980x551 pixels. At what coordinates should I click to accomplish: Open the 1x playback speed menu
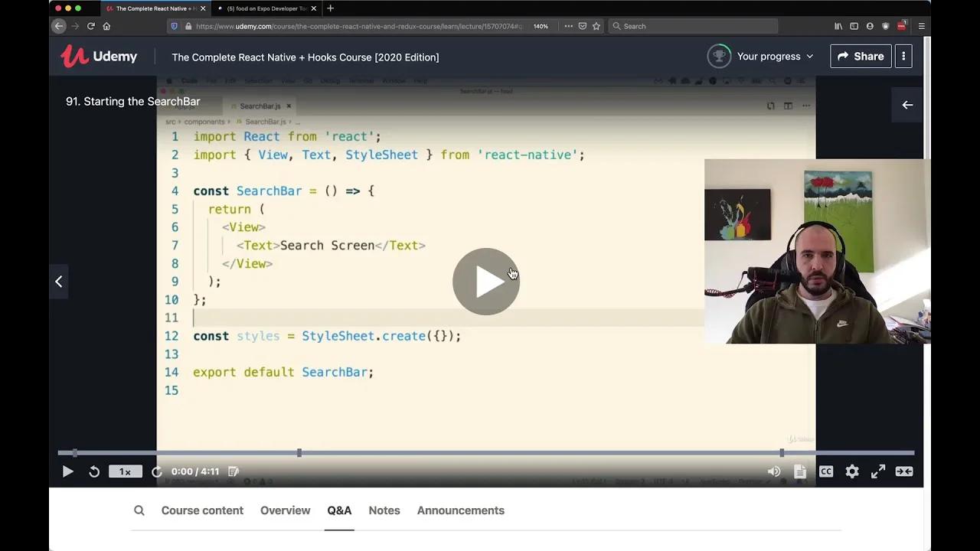[x=125, y=471]
